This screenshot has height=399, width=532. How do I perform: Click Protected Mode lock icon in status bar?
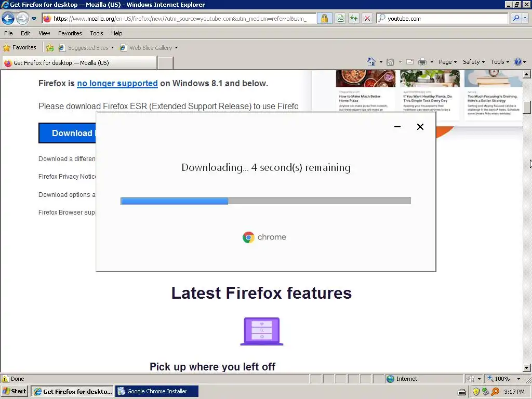pos(471,379)
